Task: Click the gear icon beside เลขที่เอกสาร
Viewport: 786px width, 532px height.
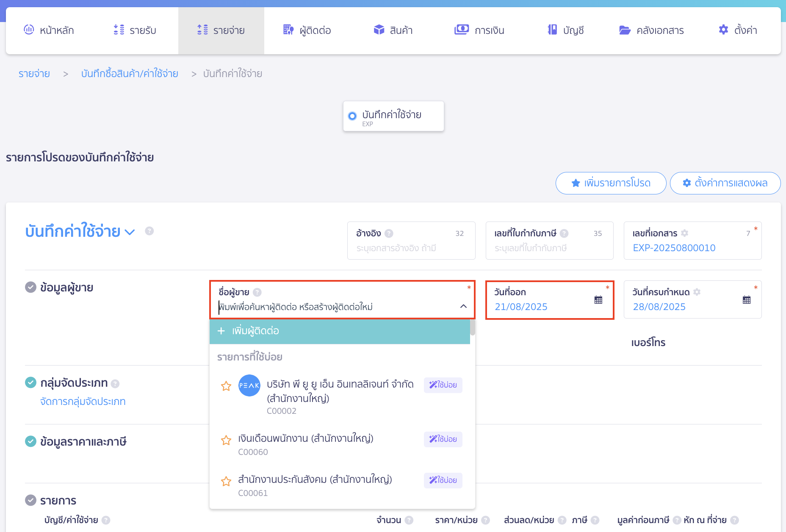Action: pyautogui.click(x=684, y=233)
